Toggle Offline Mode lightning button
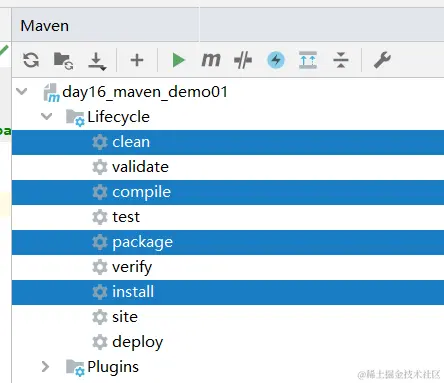 point(276,60)
